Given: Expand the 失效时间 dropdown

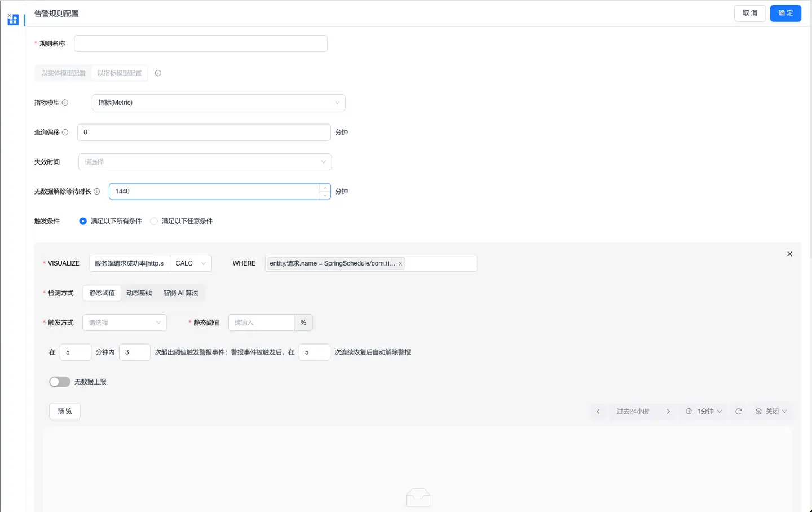Looking at the screenshot, I should click(205, 162).
